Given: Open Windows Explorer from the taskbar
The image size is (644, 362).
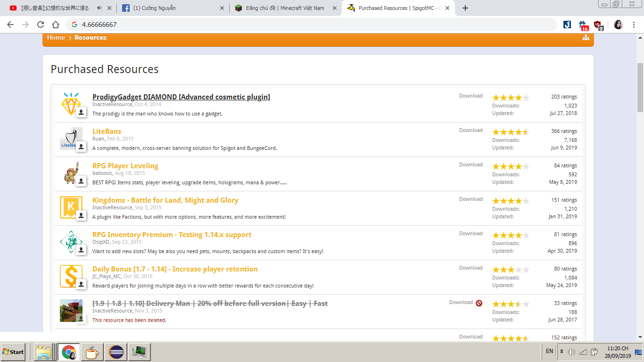Looking at the screenshot, I should click(x=43, y=352).
